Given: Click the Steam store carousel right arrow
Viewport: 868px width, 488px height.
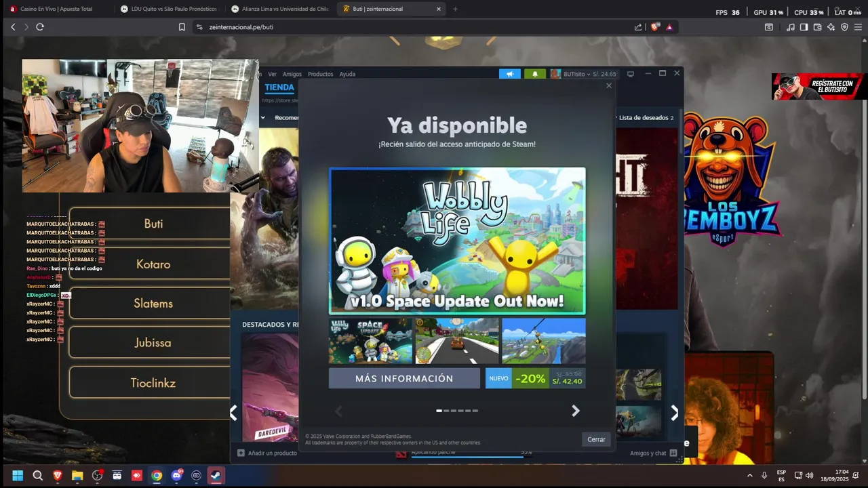Looking at the screenshot, I should click(x=674, y=412).
